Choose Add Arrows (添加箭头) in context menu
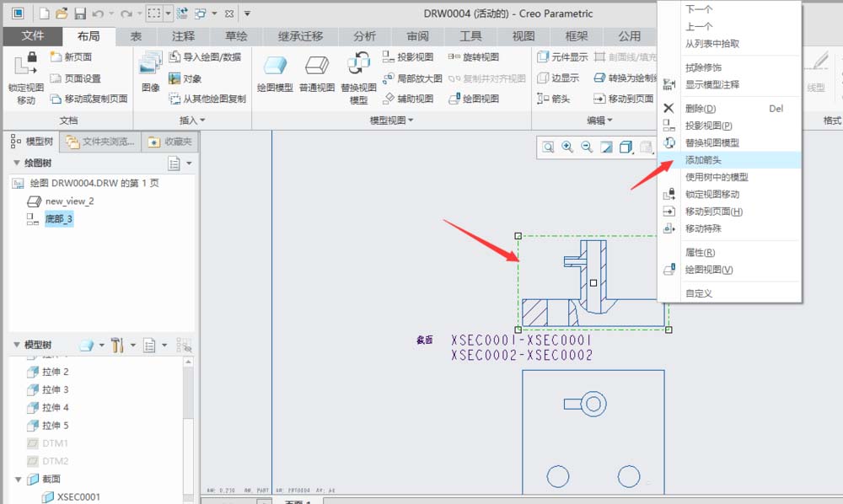Screen dimensions: 843x504 [x=729, y=159]
